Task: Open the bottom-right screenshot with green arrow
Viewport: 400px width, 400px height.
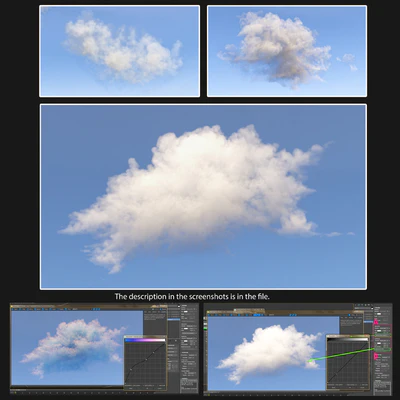Action: coord(298,349)
